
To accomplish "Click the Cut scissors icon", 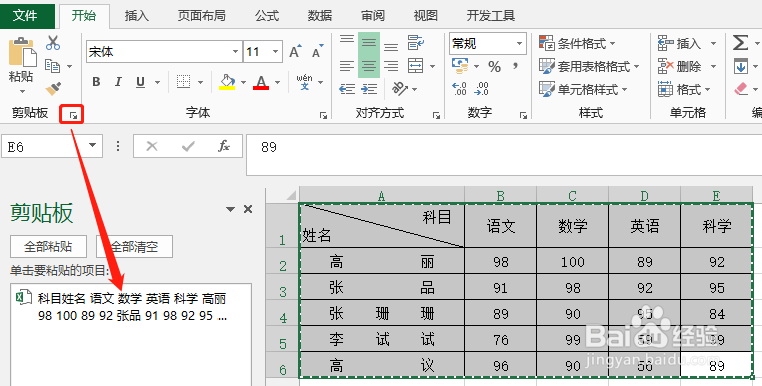I will coord(53,43).
